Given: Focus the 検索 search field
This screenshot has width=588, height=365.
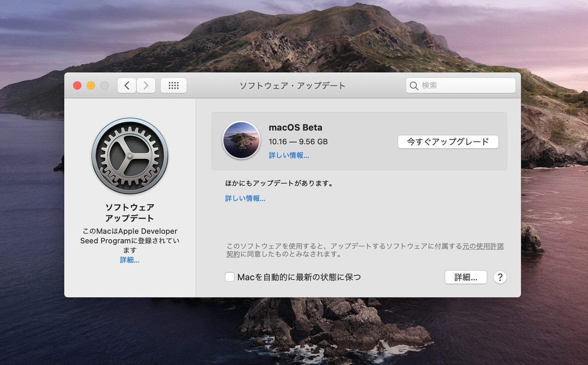Looking at the screenshot, I should pos(461,86).
